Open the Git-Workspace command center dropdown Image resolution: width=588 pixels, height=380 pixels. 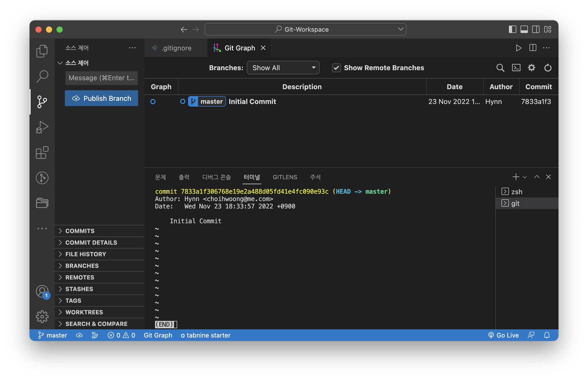[401, 29]
